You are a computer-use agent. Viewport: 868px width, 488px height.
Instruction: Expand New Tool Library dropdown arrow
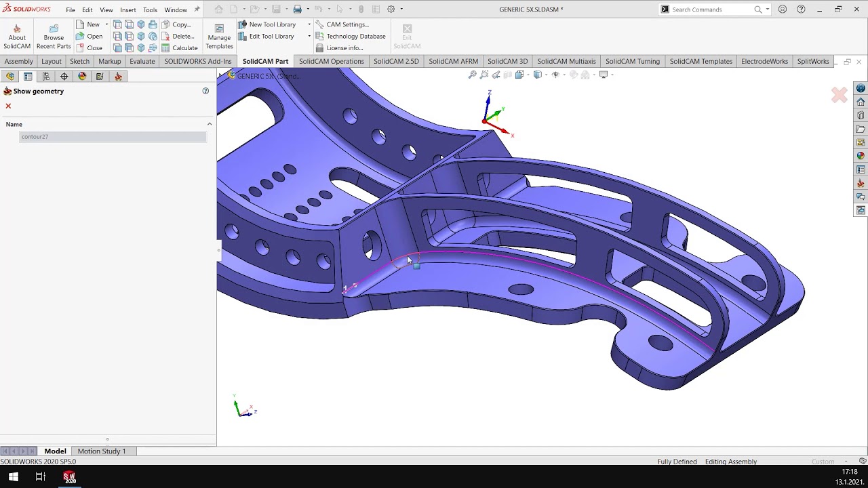[309, 24]
